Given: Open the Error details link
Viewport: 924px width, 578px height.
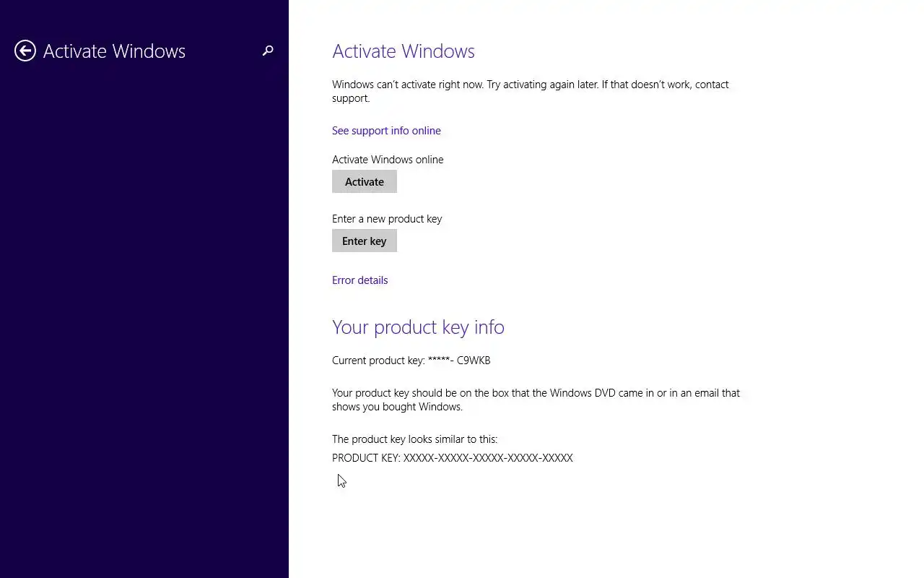Looking at the screenshot, I should tap(359, 280).
